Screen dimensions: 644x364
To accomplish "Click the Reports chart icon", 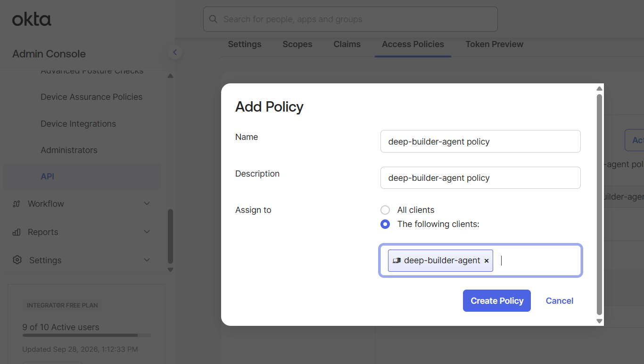I will click(x=17, y=232).
